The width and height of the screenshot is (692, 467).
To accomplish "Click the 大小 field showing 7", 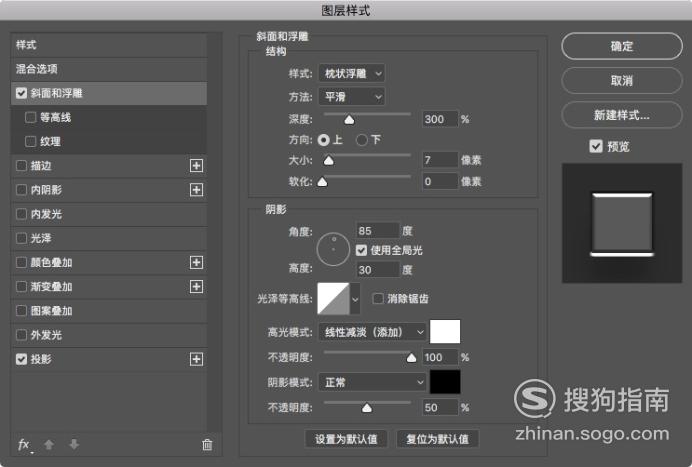I will [x=440, y=160].
